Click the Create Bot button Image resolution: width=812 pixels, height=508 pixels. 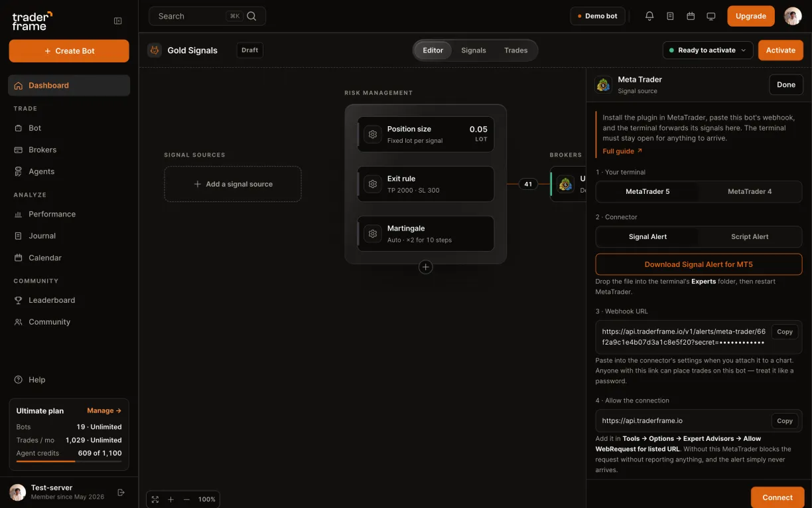[69, 51]
